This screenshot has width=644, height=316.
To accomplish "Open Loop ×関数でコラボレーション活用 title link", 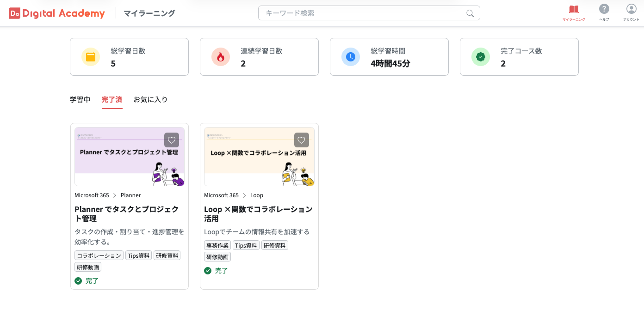I will [258, 214].
